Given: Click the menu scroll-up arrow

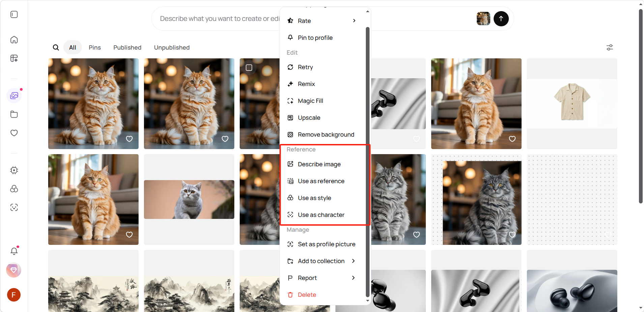Looking at the screenshot, I should 368,11.
